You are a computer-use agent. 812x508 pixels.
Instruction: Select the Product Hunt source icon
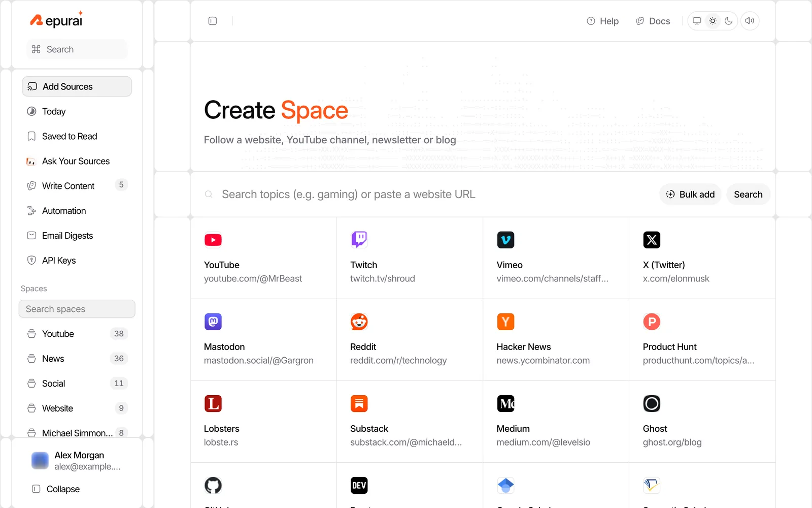652,322
